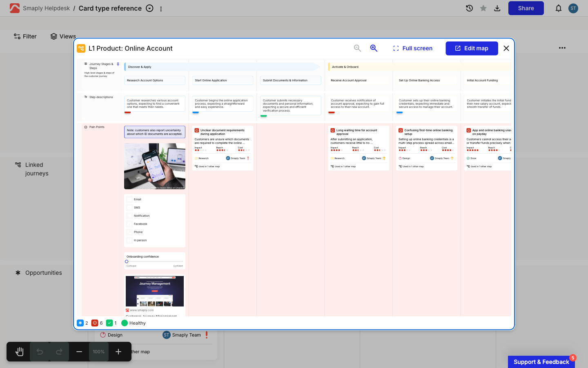Open Support & Feedback
Image resolution: width=588 pixels, height=368 pixels.
[541, 362]
